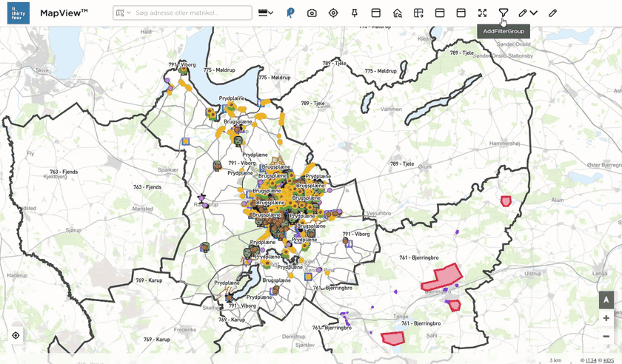The height and width of the screenshot is (364, 622).
Task: Click the rightmost pencil edit icon
Action: pyautogui.click(x=552, y=13)
